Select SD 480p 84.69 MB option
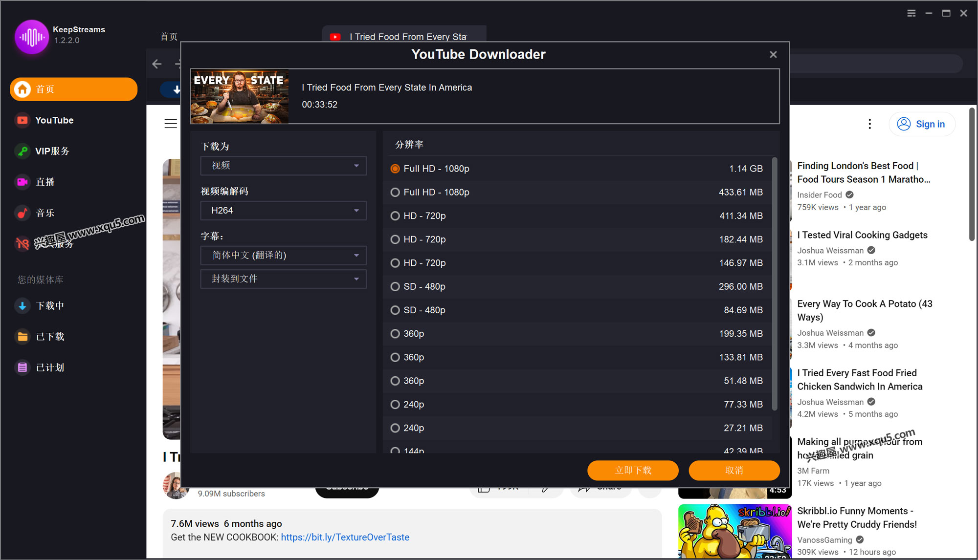The image size is (978, 560). click(x=577, y=310)
